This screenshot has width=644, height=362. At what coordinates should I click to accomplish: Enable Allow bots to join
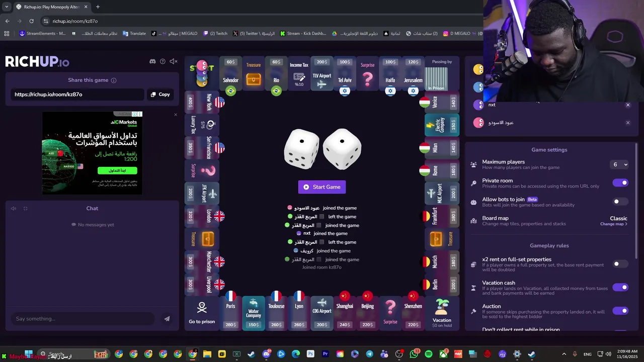click(620, 202)
